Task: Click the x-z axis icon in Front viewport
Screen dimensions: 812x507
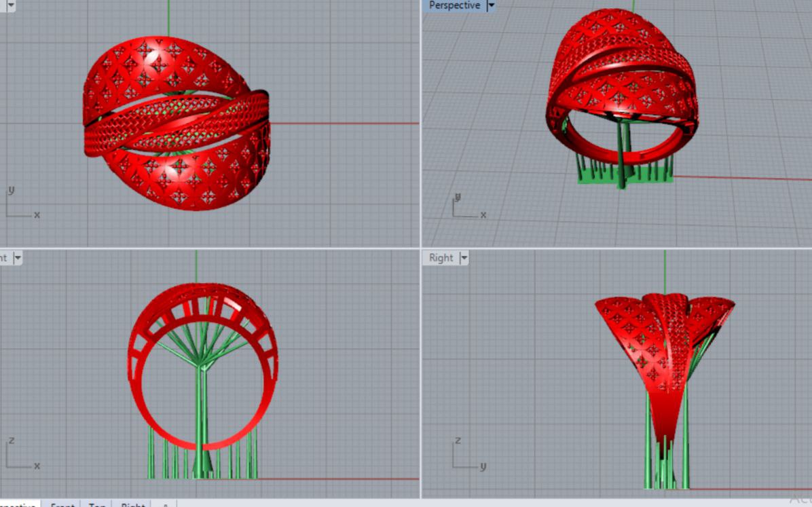Action: pyautogui.click(x=22, y=455)
